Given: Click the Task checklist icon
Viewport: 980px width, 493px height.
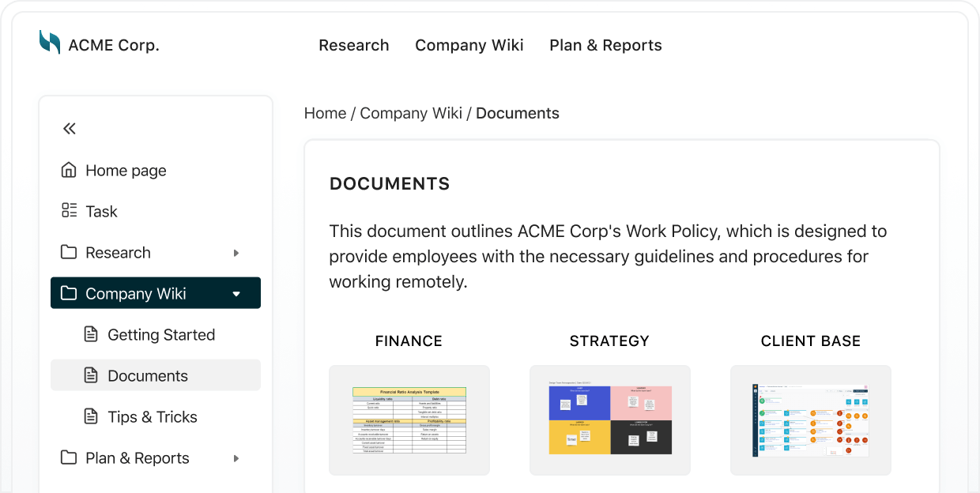Looking at the screenshot, I should [x=69, y=211].
